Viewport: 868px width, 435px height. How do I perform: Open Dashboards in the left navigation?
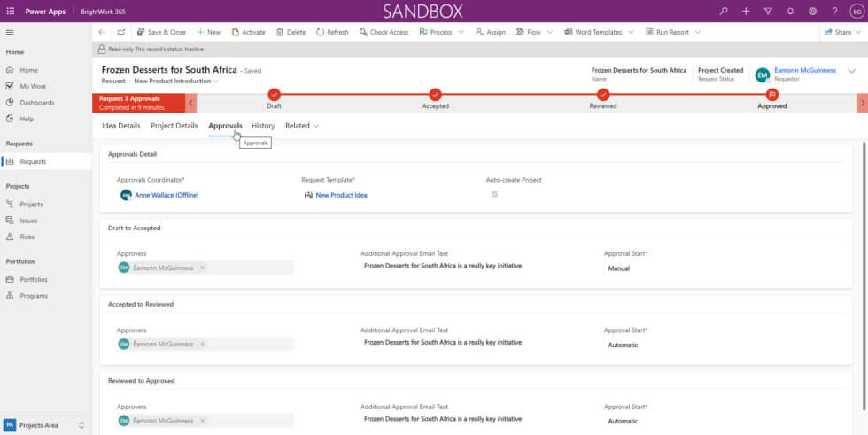coord(38,102)
